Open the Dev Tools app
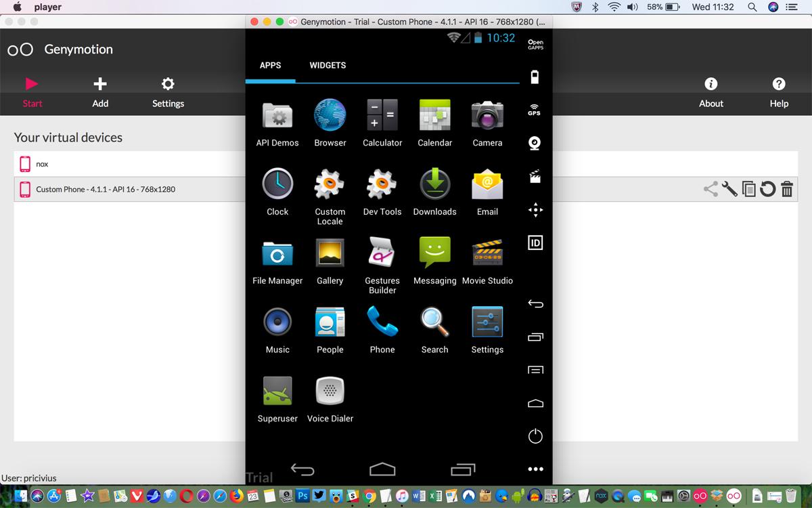This screenshot has width=812, height=508. click(x=382, y=185)
